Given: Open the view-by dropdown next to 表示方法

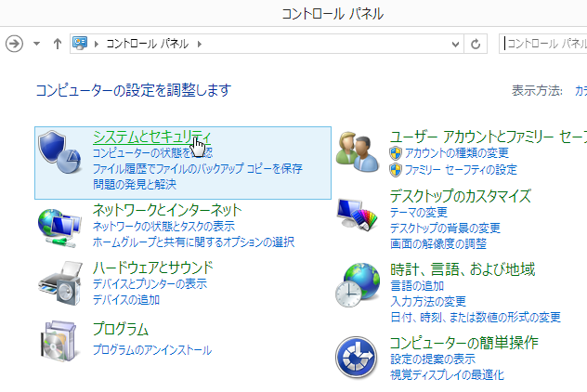Looking at the screenshot, I should (x=580, y=91).
